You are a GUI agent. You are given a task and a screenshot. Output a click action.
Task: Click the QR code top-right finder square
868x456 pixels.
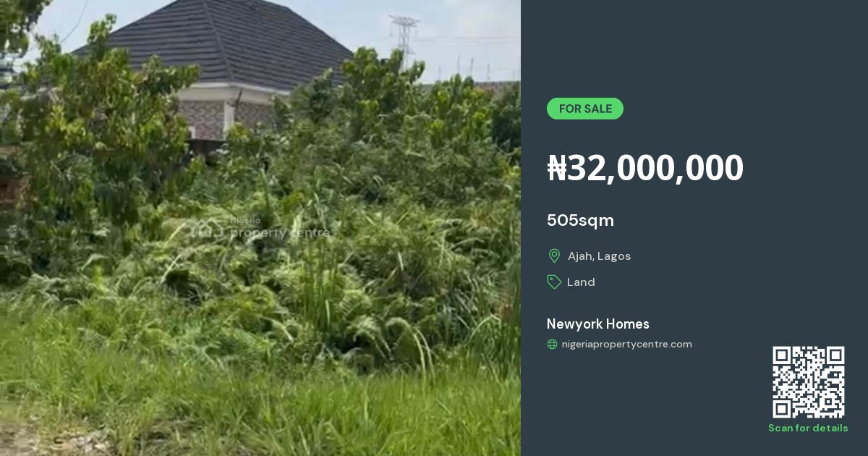836,355
